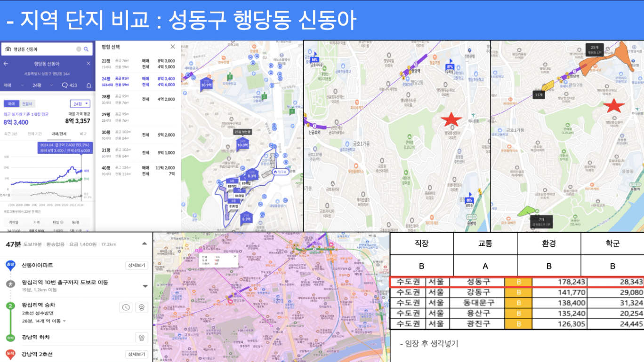Click the search magnifier icon
The height and width of the screenshot is (362, 644).
point(86,49)
